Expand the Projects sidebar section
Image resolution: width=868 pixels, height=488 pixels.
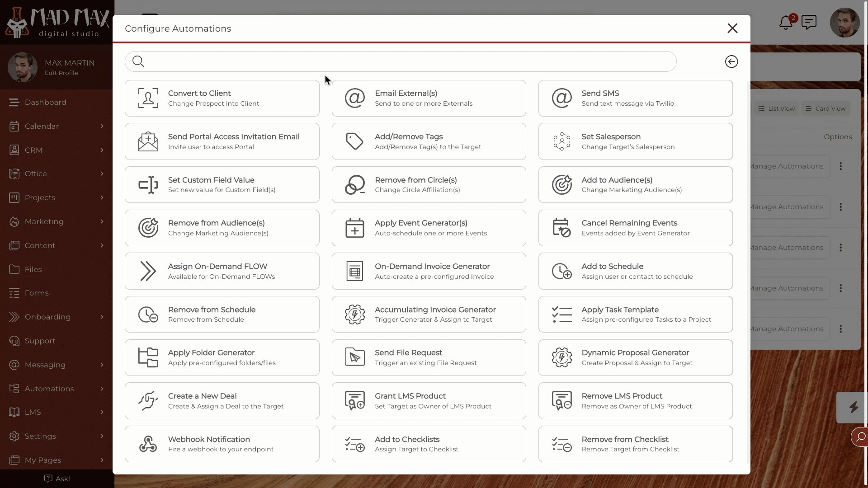pos(101,197)
